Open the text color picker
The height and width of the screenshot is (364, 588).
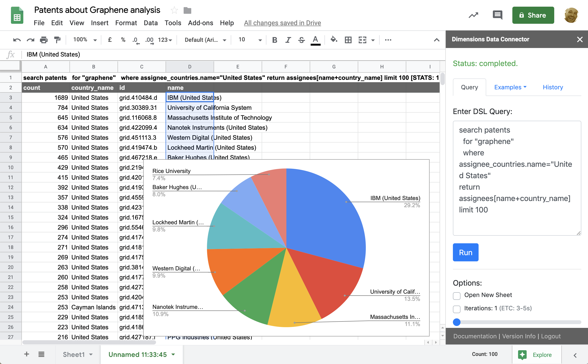tap(315, 40)
